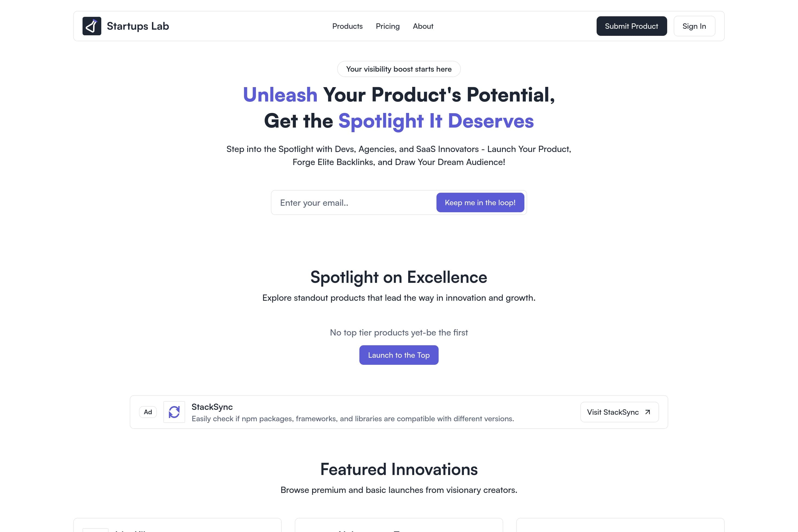Click the StackSync circular sync icon
Screen dimensions: 798x532
tap(174, 412)
